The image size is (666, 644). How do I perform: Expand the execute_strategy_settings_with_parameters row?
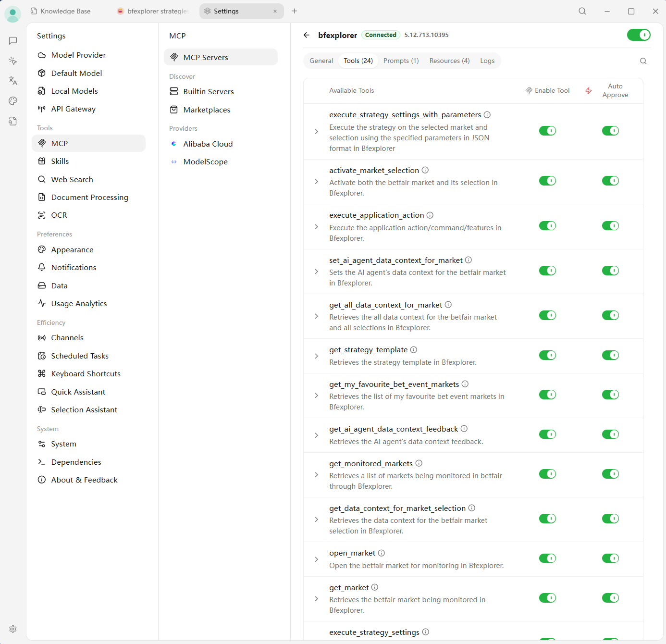tap(316, 132)
